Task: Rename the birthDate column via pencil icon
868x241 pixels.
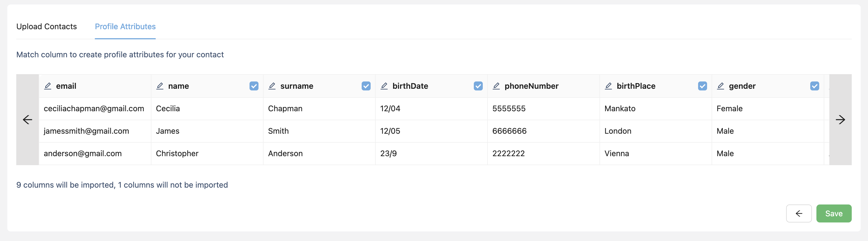Action: 384,86
